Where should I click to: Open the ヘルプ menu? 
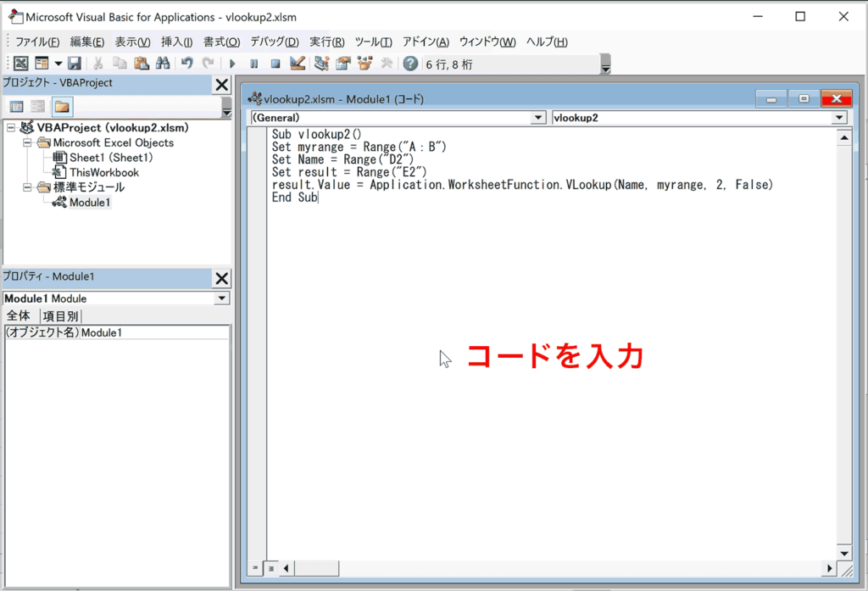547,42
